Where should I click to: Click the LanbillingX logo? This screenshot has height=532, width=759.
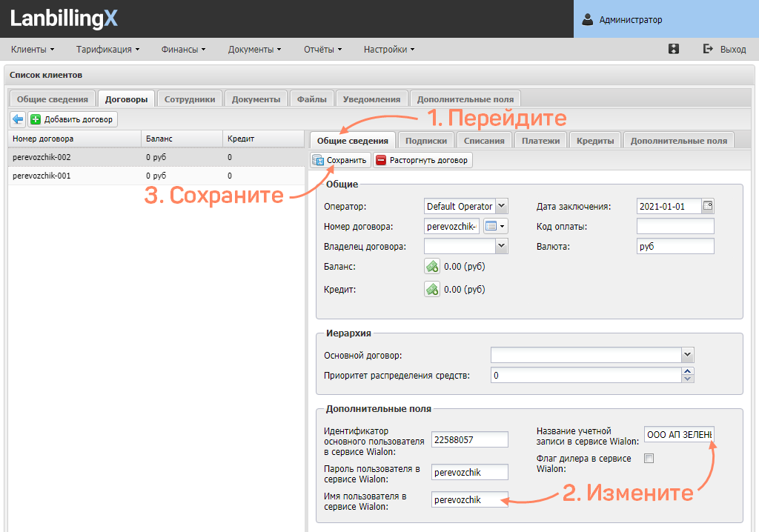pos(64,19)
